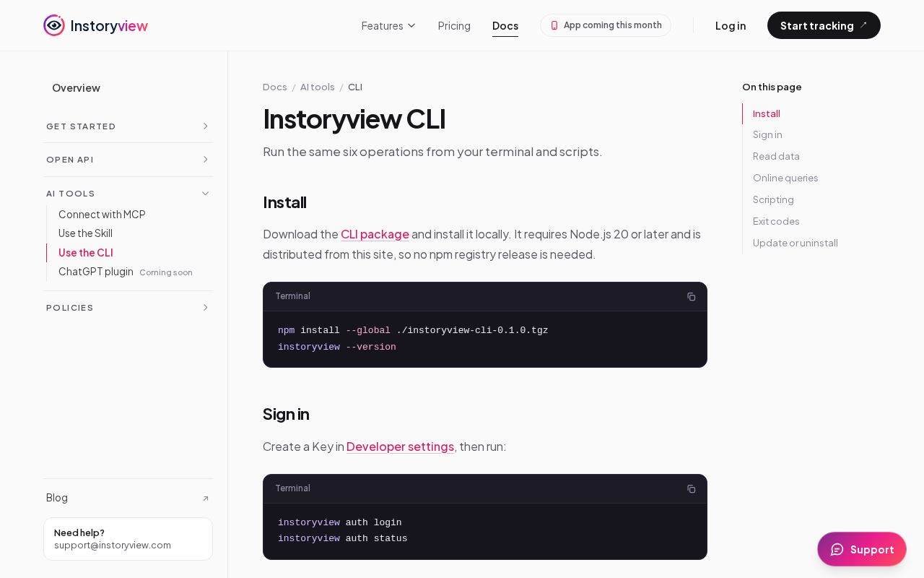Image resolution: width=924 pixels, height=578 pixels.
Task: Open the Features dropdown menu
Action: pyautogui.click(x=388, y=25)
